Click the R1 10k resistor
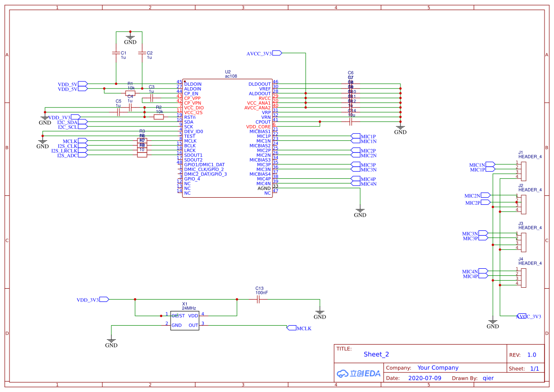The width and height of the screenshot is (554, 392). pyautogui.click(x=130, y=93)
